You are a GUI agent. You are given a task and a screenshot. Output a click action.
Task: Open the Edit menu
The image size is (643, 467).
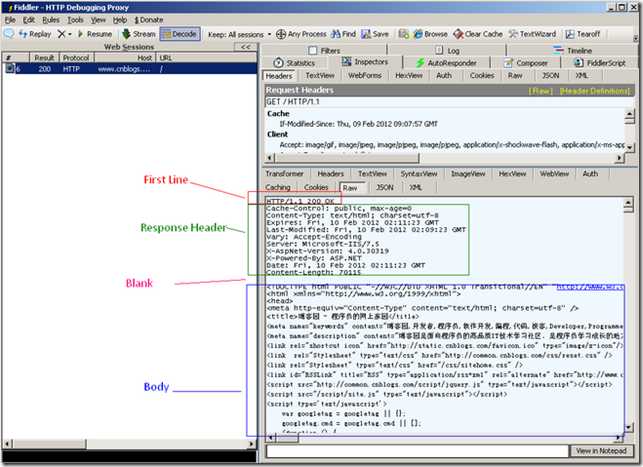pos(29,20)
